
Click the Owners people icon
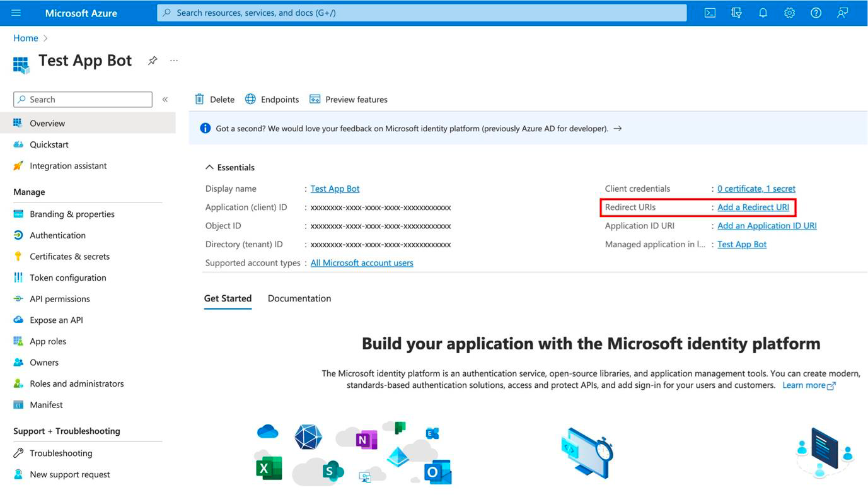tap(18, 363)
